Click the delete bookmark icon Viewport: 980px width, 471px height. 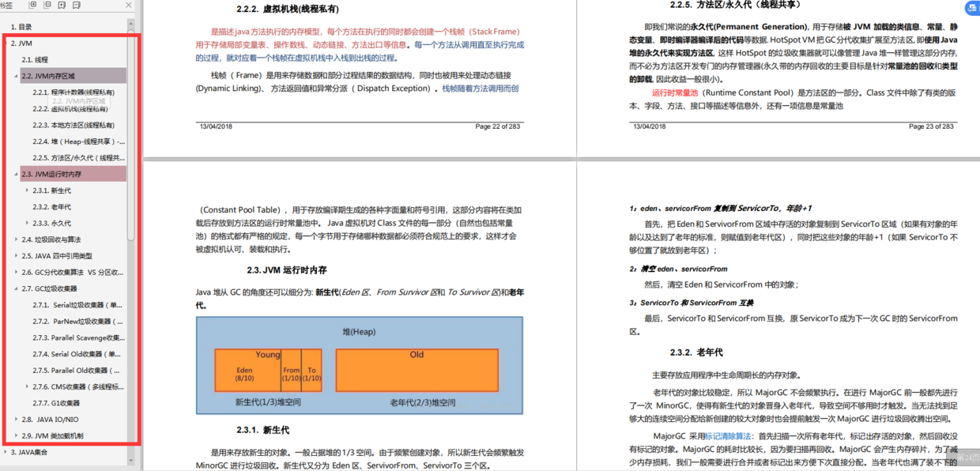click(x=77, y=6)
